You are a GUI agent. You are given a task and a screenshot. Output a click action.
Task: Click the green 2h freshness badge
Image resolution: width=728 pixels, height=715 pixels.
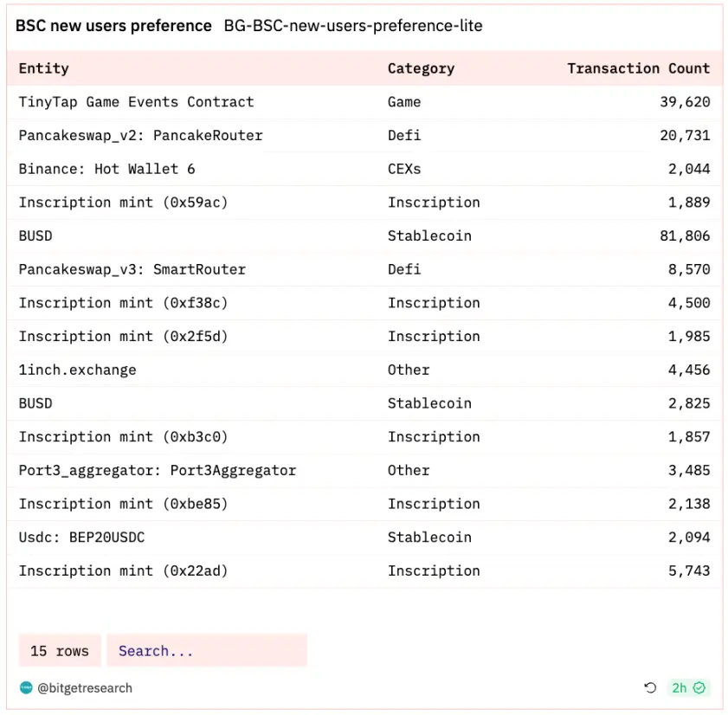pyautogui.click(x=688, y=688)
